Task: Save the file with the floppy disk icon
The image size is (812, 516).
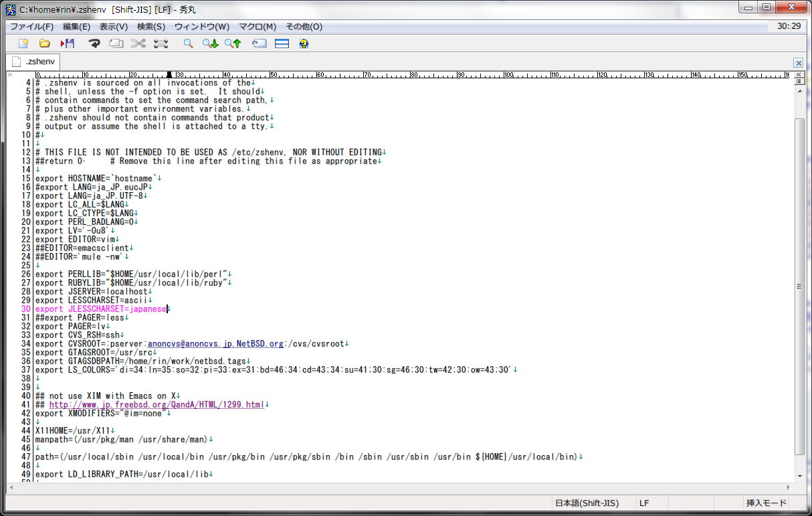Action: [68, 44]
